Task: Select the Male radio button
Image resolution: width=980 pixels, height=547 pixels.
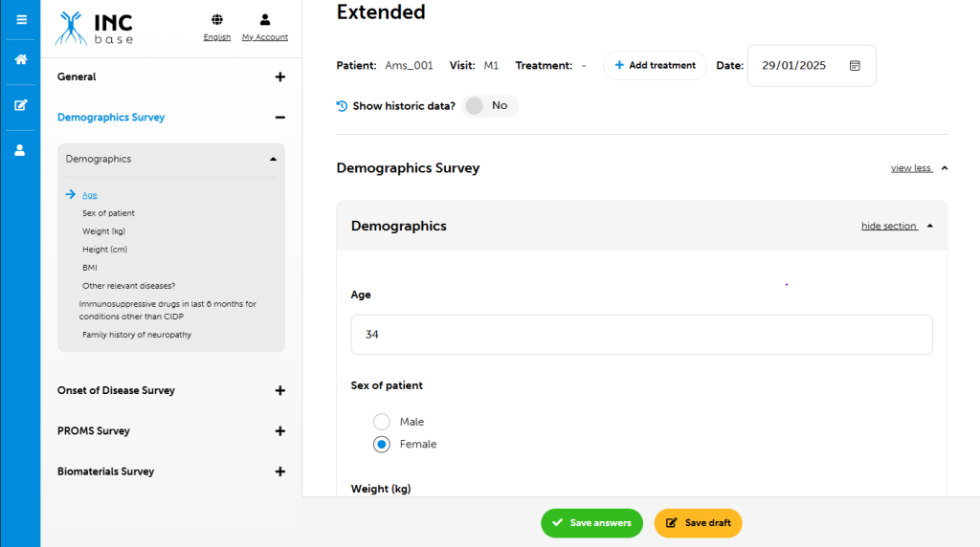Action: coord(382,422)
